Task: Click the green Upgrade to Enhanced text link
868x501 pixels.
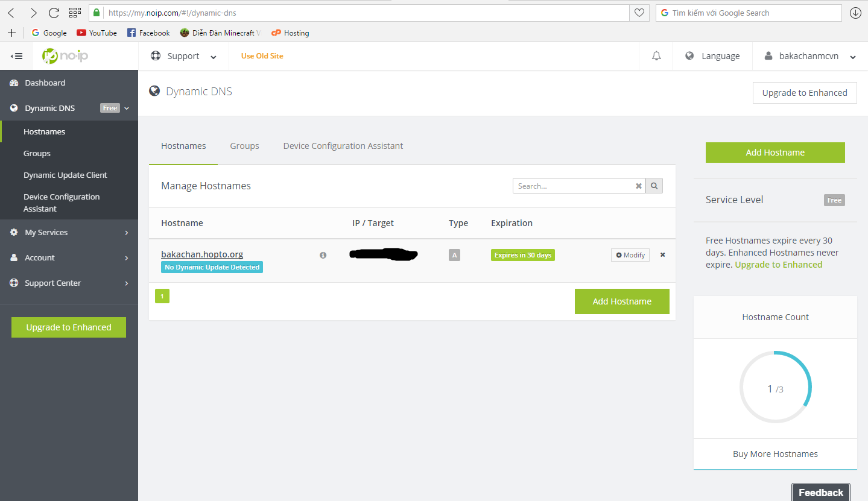Action: (x=778, y=265)
